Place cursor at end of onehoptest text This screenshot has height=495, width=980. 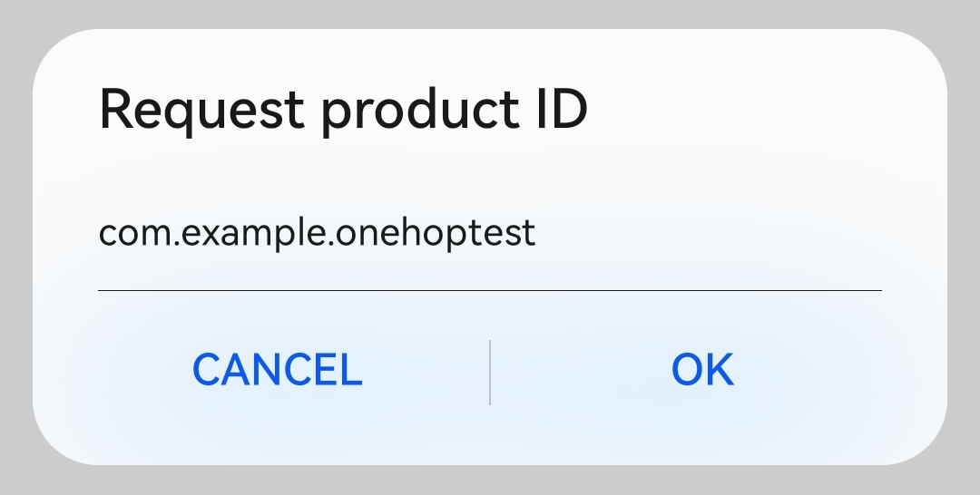(x=536, y=234)
